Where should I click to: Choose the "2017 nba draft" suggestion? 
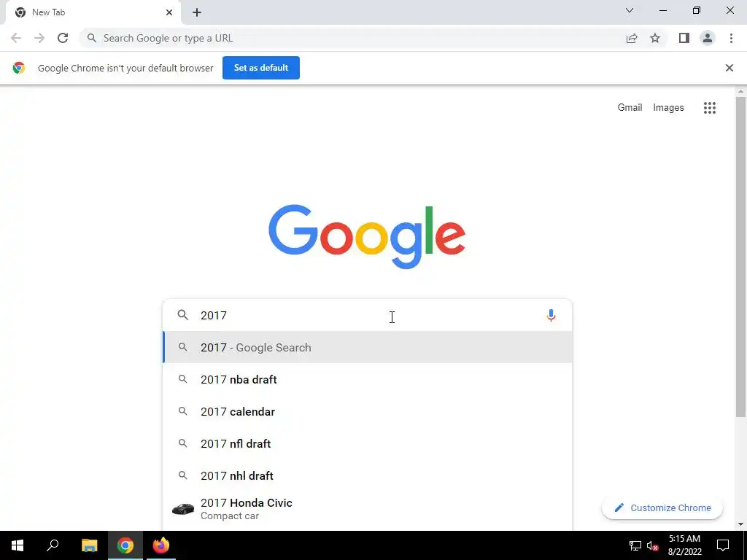tap(368, 379)
